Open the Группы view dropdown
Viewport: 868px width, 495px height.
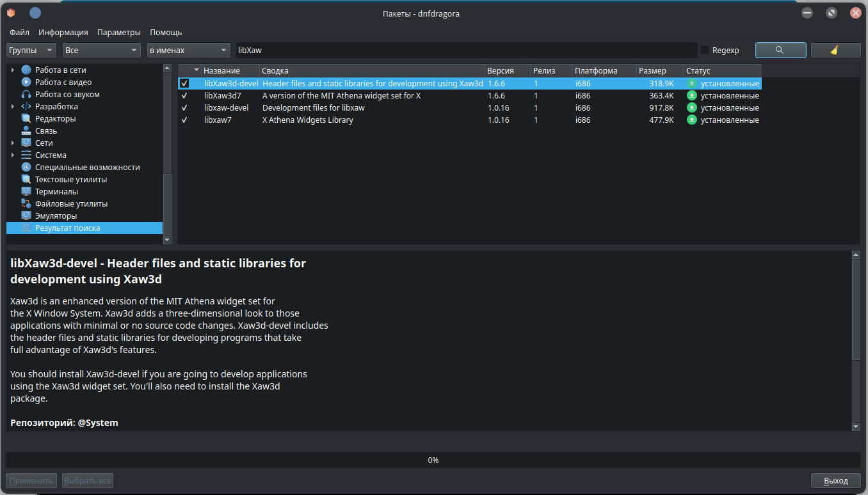[31, 50]
